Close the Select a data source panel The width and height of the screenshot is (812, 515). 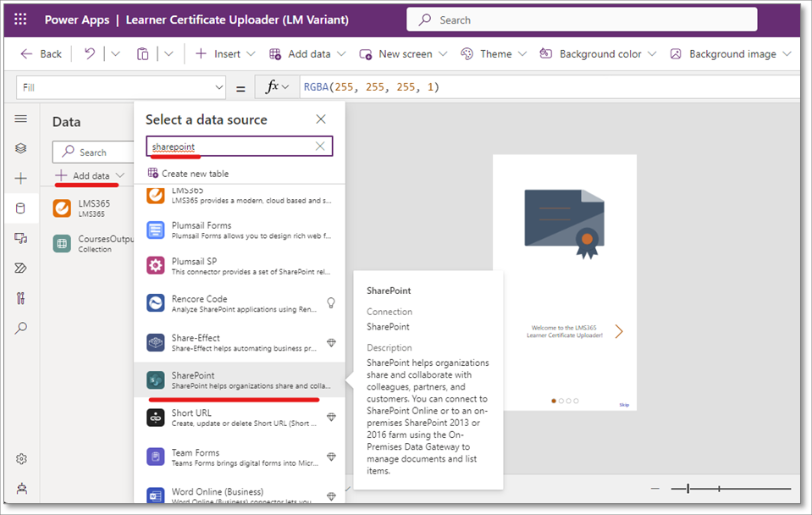coord(321,119)
